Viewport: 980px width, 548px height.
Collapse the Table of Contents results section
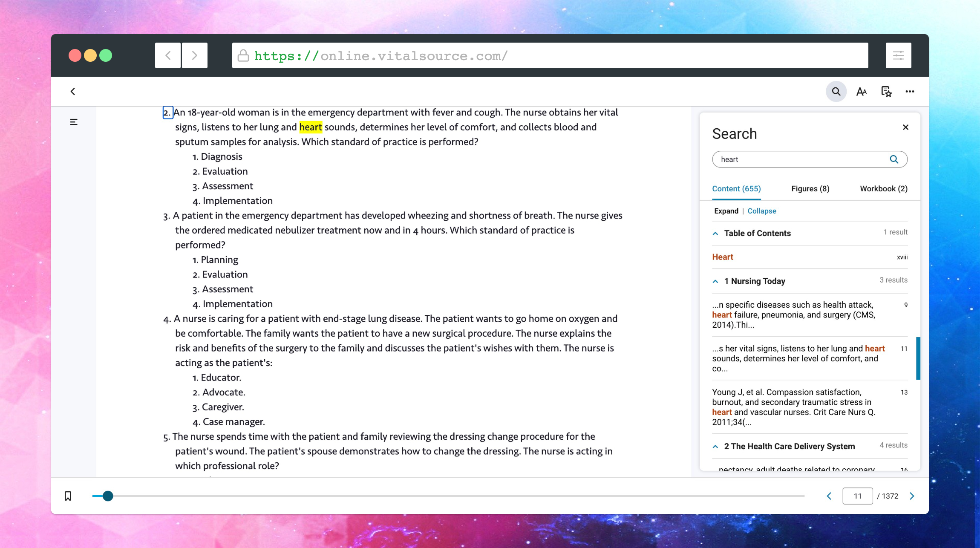[715, 233]
